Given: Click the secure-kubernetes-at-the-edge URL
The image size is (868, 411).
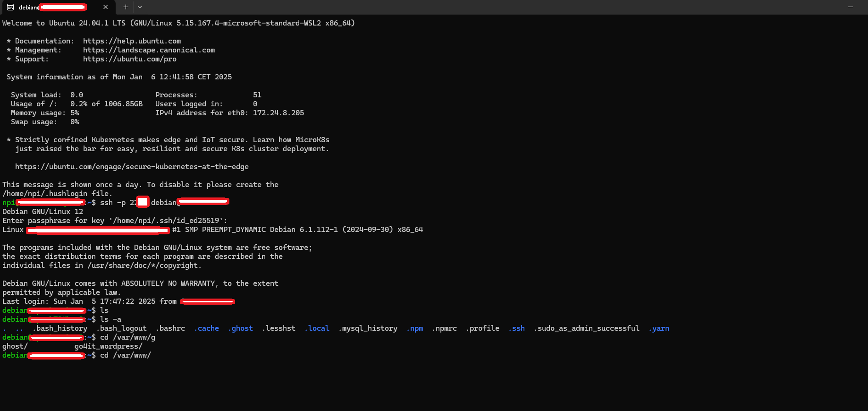Looking at the screenshot, I should coord(132,167).
